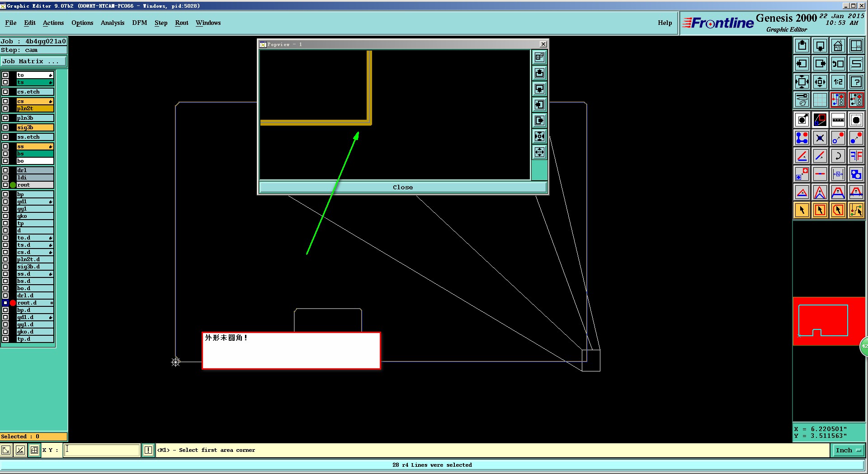This screenshot has width=868, height=474.
Task: Click the home view house icon
Action: tap(838, 46)
